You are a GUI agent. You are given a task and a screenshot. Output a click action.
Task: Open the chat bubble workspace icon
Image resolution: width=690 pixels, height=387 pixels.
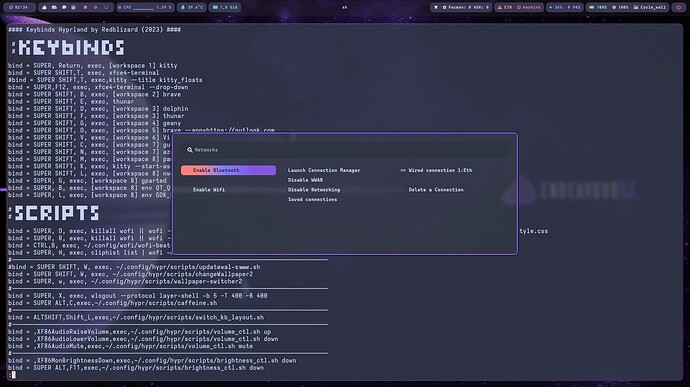click(x=64, y=7)
